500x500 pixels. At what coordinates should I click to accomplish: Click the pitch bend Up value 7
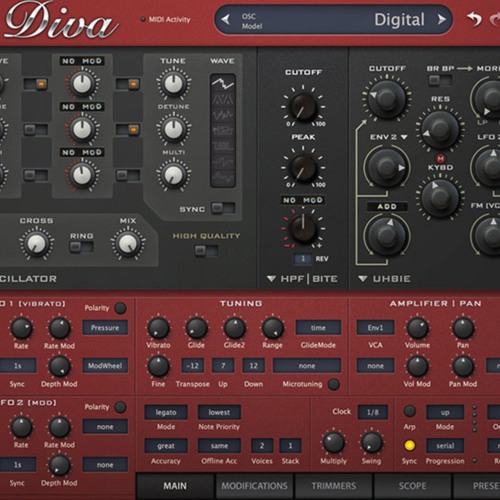(x=223, y=366)
